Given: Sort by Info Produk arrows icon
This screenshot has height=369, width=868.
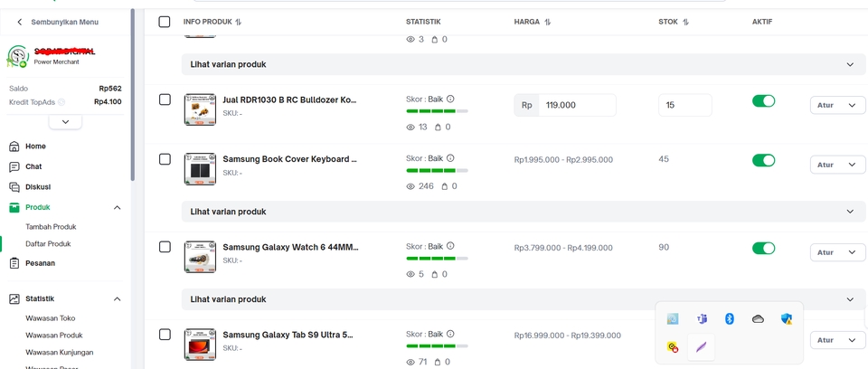Looking at the screenshot, I should (239, 23).
